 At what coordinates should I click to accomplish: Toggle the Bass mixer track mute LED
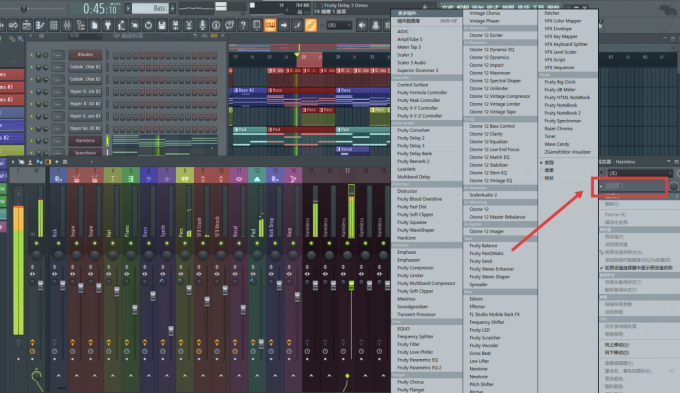(x=148, y=244)
